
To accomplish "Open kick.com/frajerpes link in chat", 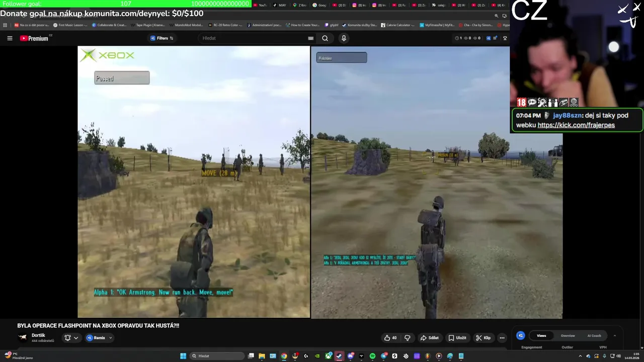I will pos(576,125).
